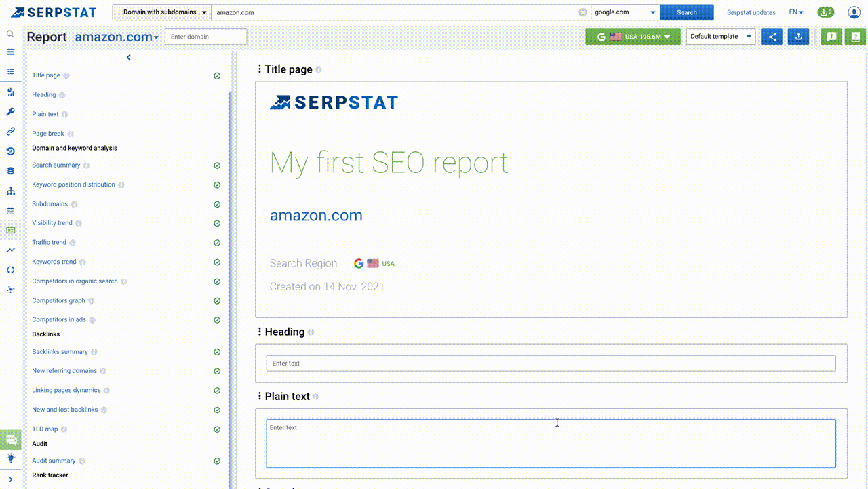Open the Serpstat updates link

pos(751,12)
